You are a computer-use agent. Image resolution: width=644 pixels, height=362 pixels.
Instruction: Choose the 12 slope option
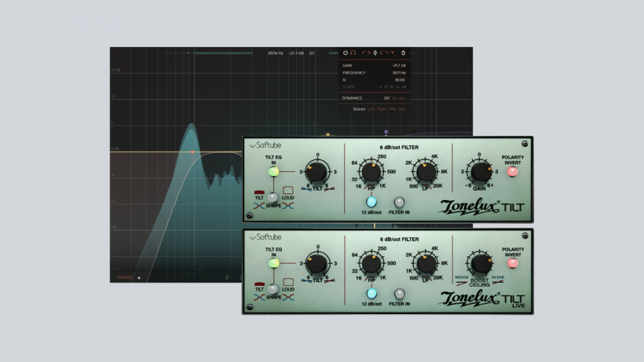point(386,87)
